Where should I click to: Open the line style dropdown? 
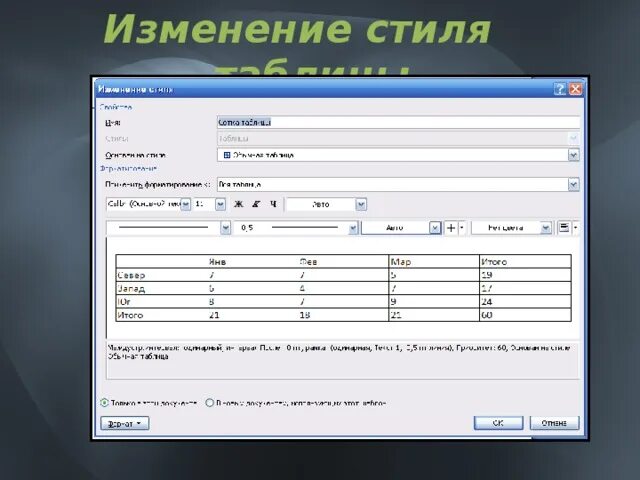[x=226, y=228]
